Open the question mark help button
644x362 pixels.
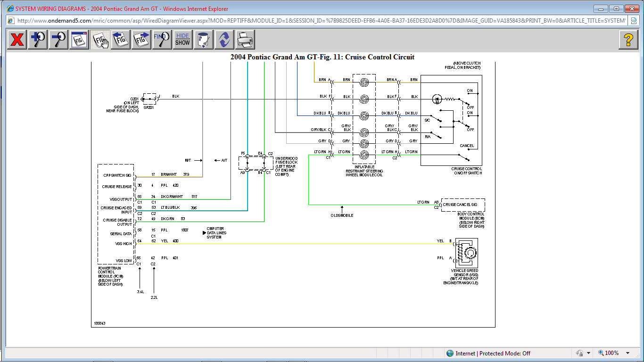tap(628, 40)
